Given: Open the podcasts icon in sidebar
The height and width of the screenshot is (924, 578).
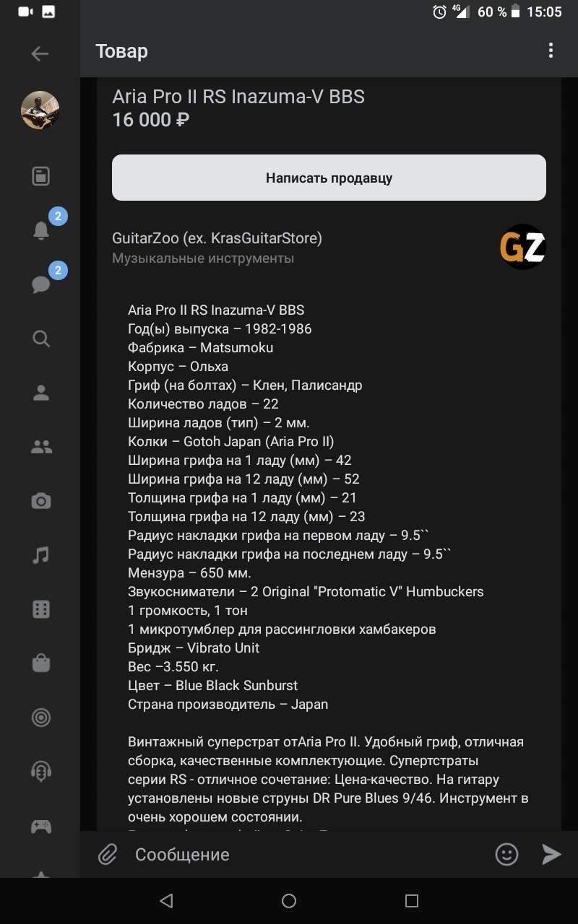Looking at the screenshot, I should [x=41, y=771].
